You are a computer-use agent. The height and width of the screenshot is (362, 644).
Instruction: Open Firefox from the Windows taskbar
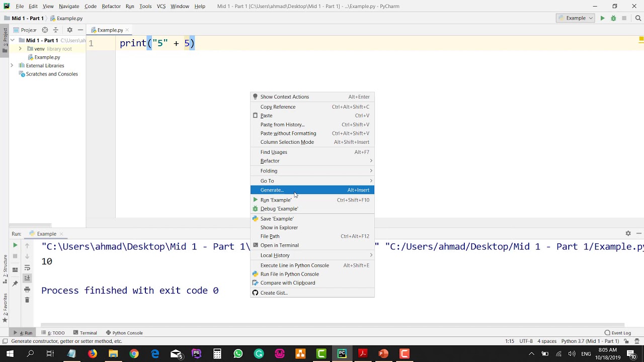[92, 354]
